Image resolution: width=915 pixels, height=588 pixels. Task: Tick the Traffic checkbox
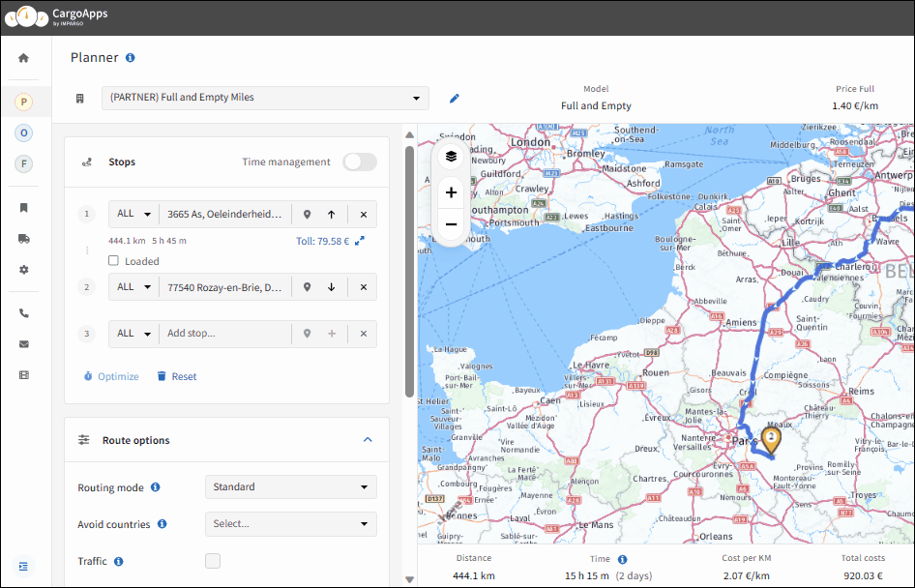pos(213,561)
